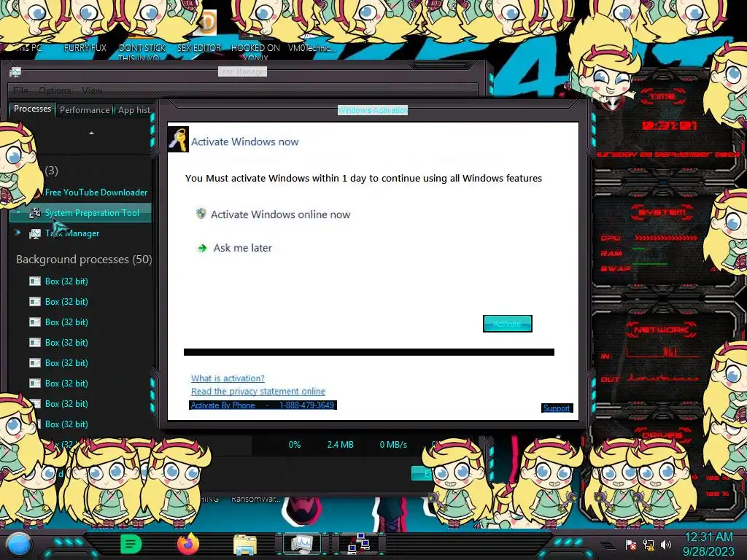Click the CPU usage bar in system gadget
This screenshot has width=747, height=560.
(x=665, y=237)
